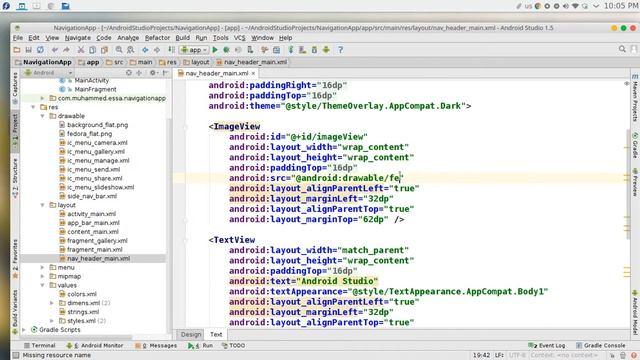The width and height of the screenshot is (640, 360).
Task: Select the Text editor tab
Action: click(216, 334)
